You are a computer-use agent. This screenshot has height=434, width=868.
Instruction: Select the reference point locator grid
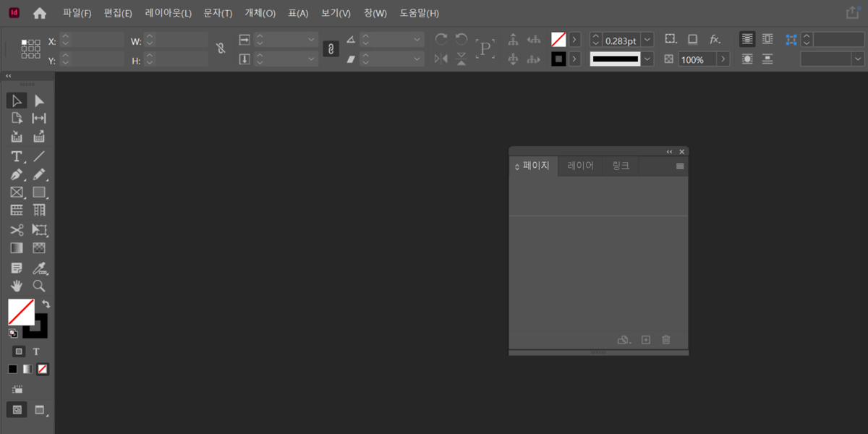[x=31, y=49]
